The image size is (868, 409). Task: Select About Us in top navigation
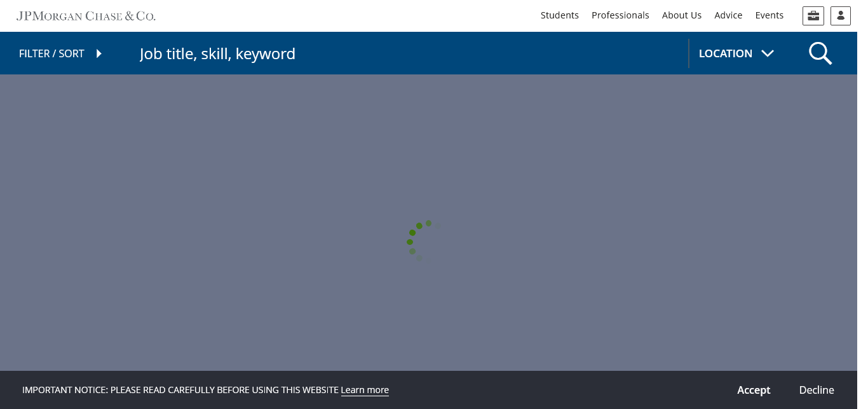tap(681, 15)
